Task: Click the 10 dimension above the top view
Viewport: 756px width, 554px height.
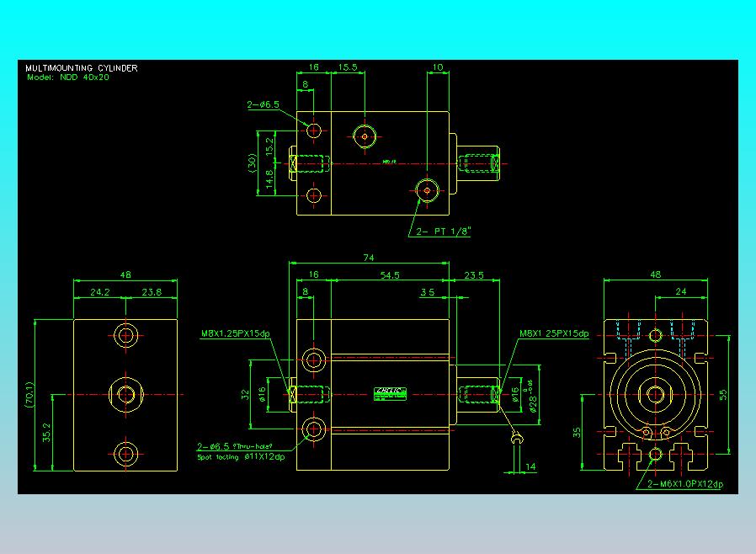Action: pos(438,67)
